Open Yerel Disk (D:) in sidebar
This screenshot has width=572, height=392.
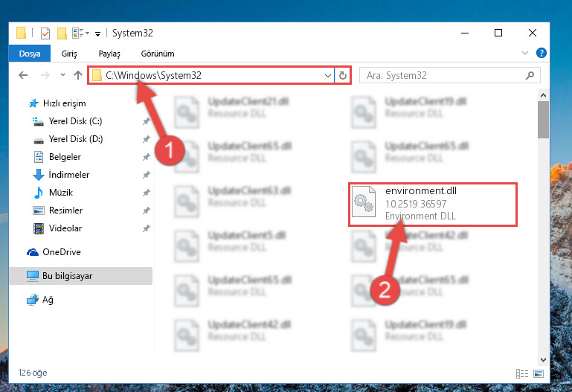point(68,139)
